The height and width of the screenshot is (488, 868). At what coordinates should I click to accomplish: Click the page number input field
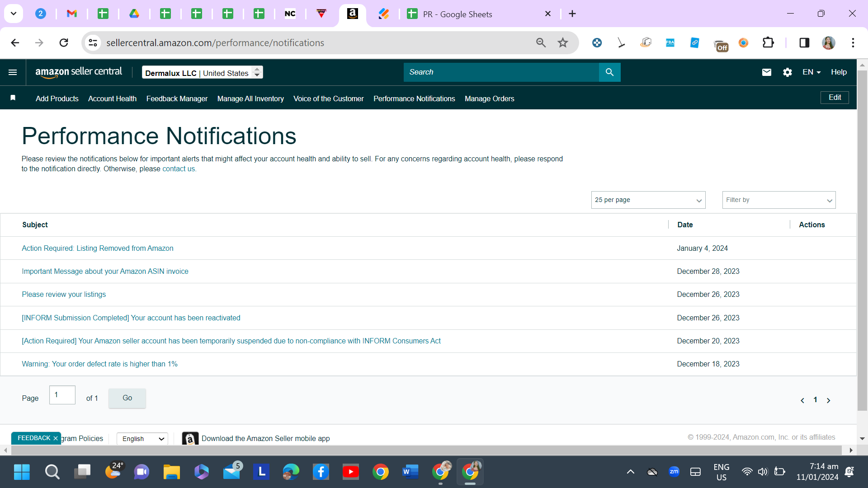[x=62, y=395]
